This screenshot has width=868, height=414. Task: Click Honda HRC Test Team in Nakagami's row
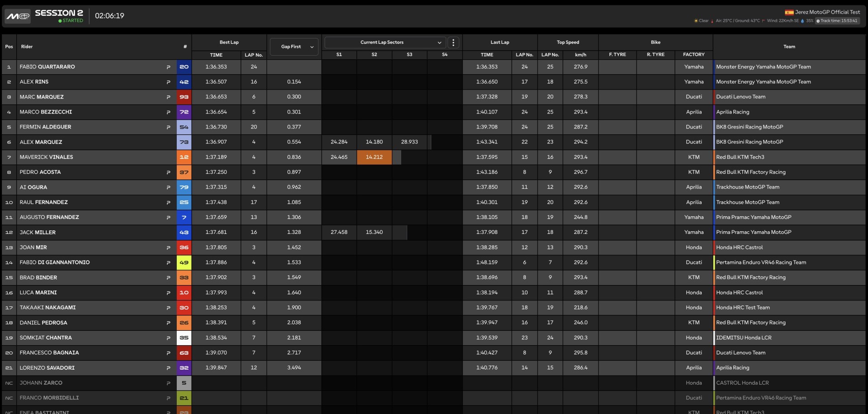coord(743,308)
